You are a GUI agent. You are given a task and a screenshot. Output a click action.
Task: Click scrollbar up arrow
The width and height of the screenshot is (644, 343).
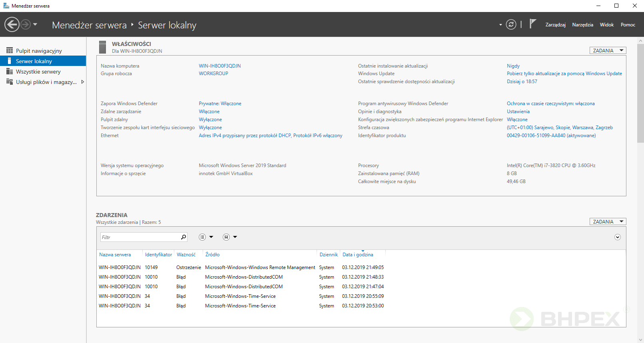(640, 40)
